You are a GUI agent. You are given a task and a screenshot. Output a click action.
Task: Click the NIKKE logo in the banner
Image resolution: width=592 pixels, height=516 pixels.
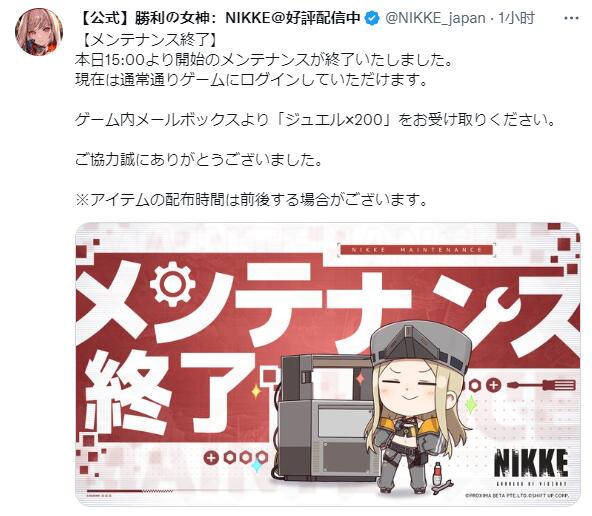(532, 467)
